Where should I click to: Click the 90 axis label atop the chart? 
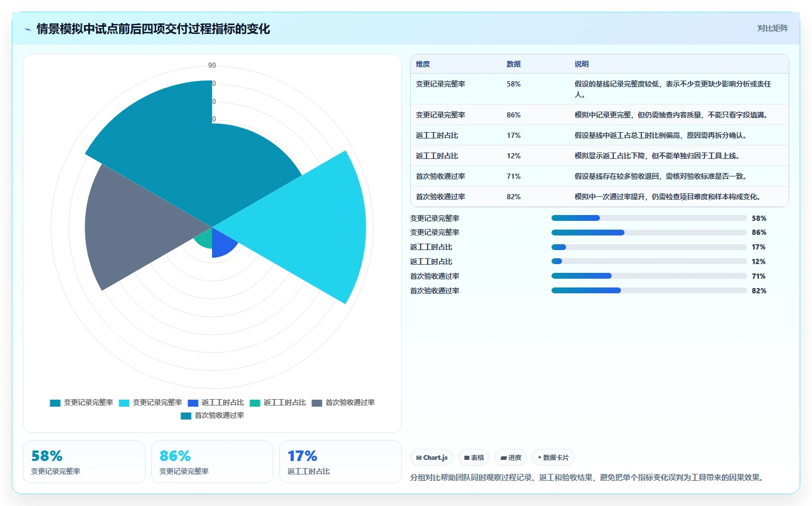click(x=212, y=65)
